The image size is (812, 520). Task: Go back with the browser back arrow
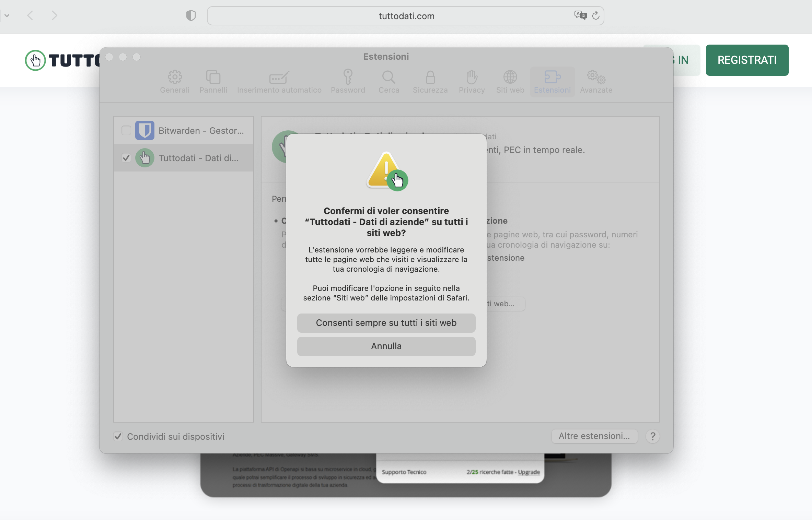tap(30, 15)
